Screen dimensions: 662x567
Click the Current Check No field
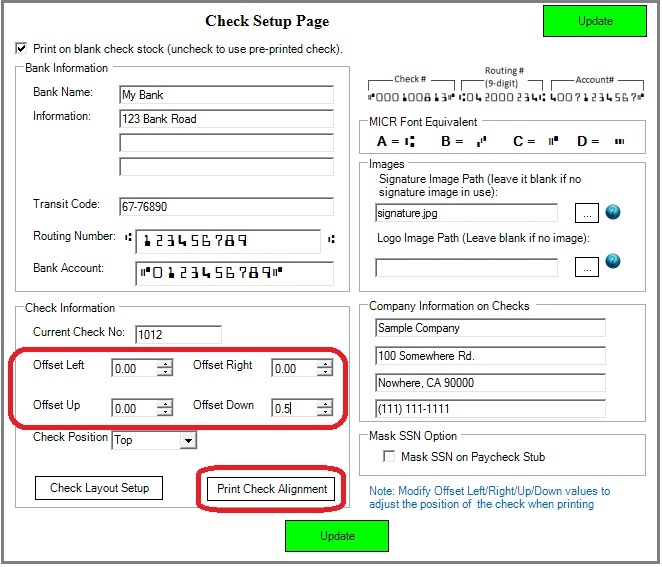pyautogui.click(x=178, y=335)
